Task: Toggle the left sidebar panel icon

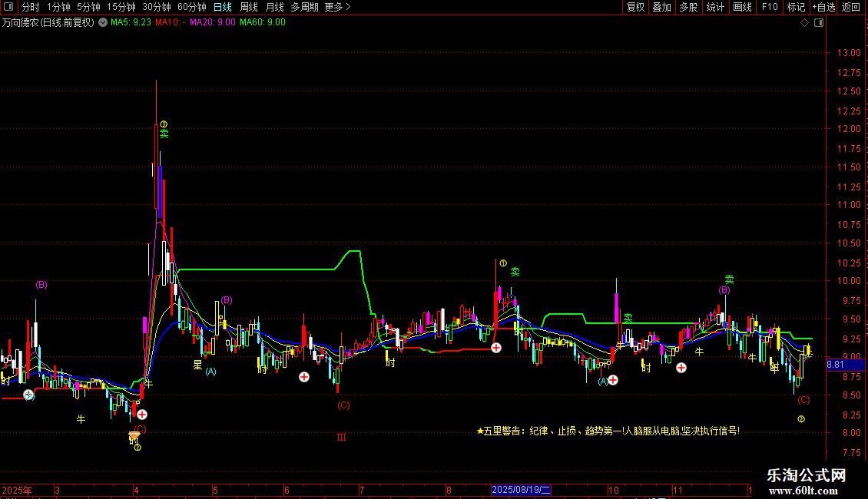Action: (x=7, y=7)
